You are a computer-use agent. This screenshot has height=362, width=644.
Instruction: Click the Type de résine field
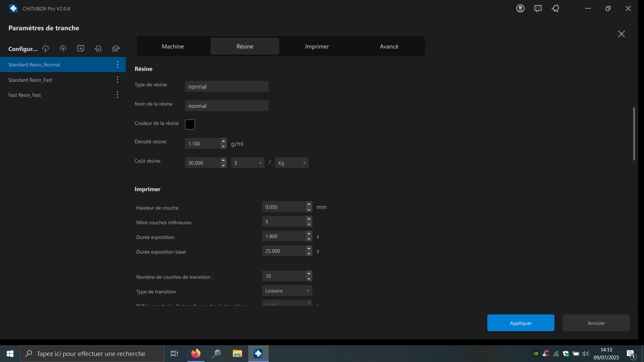pyautogui.click(x=227, y=86)
